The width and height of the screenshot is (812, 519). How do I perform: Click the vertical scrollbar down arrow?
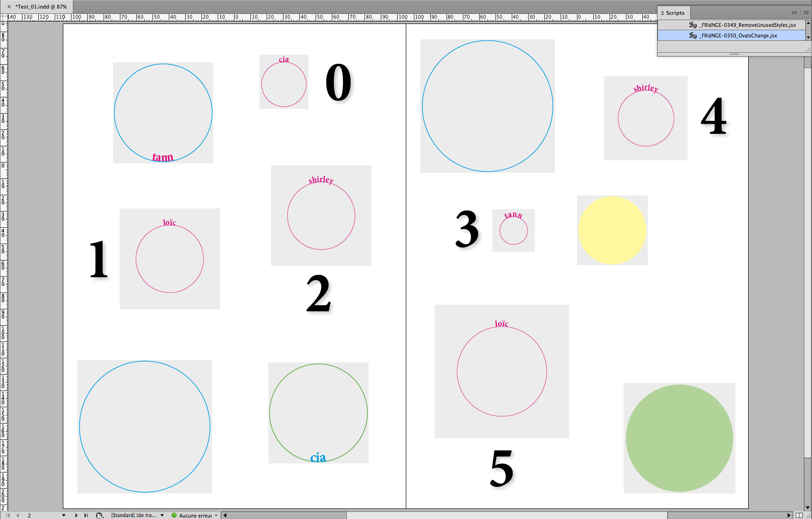coord(808,507)
